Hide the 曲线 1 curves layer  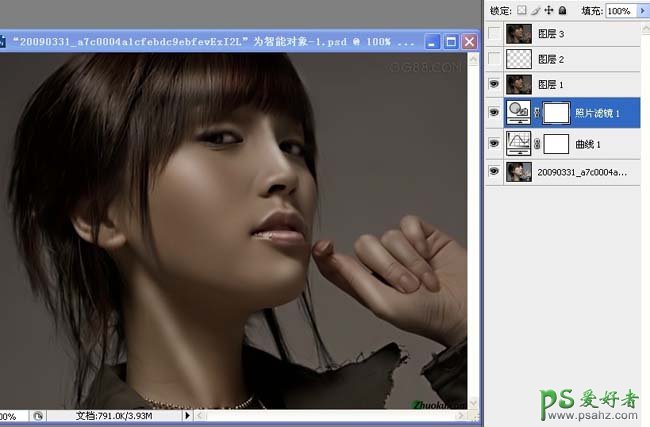pyautogui.click(x=494, y=144)
